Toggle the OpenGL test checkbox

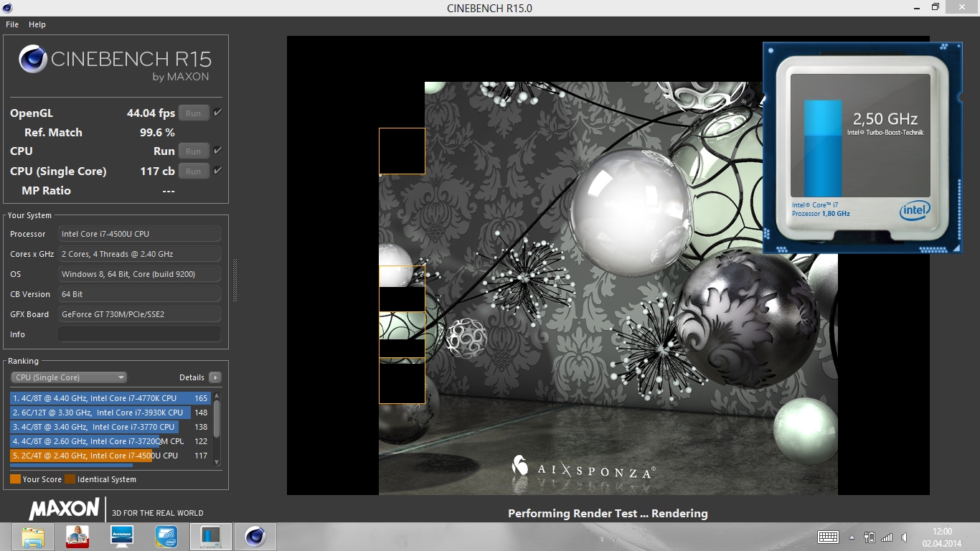pyautogui.click(x=217, y=113)
